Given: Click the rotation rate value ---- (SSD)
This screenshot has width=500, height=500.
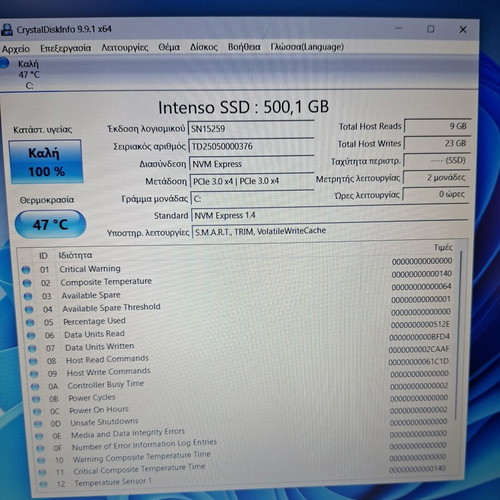Looking at the screenshot, I should [x=436, y=160].
